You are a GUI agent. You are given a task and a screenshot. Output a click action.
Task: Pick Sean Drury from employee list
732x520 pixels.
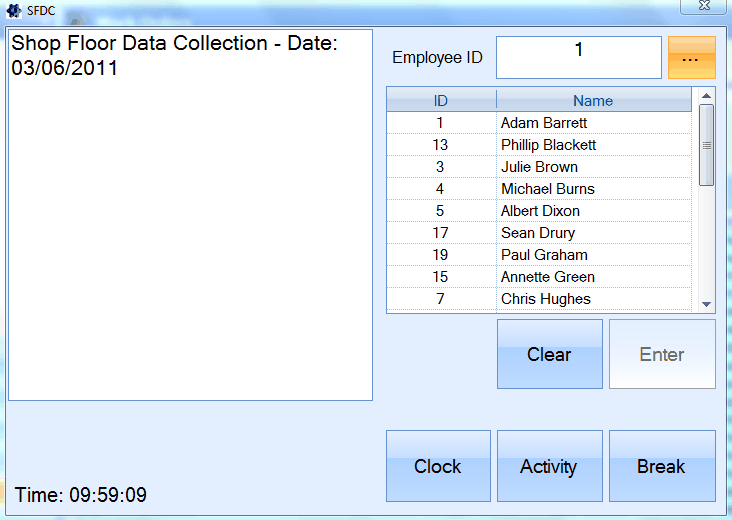point(538,233)
